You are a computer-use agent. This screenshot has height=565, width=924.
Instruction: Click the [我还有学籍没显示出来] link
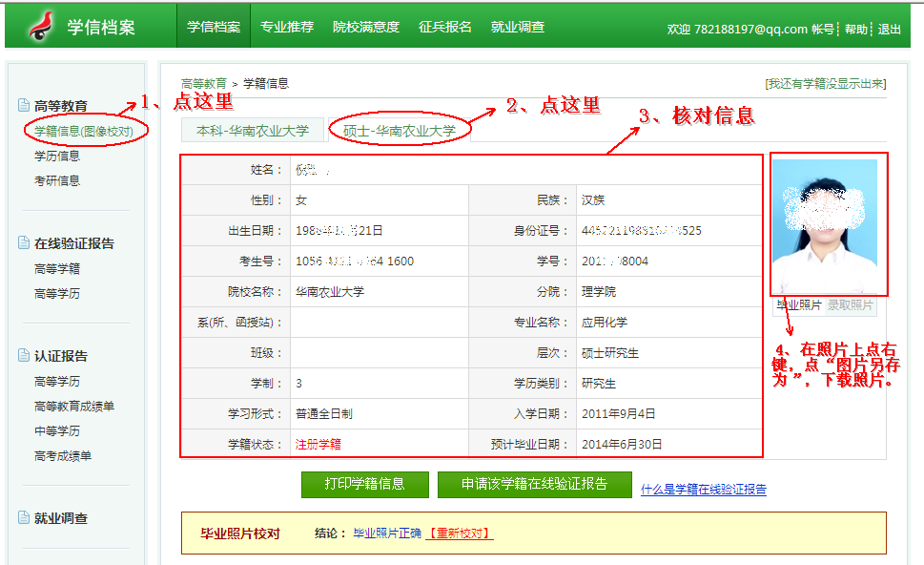click(x=826, y=84)
